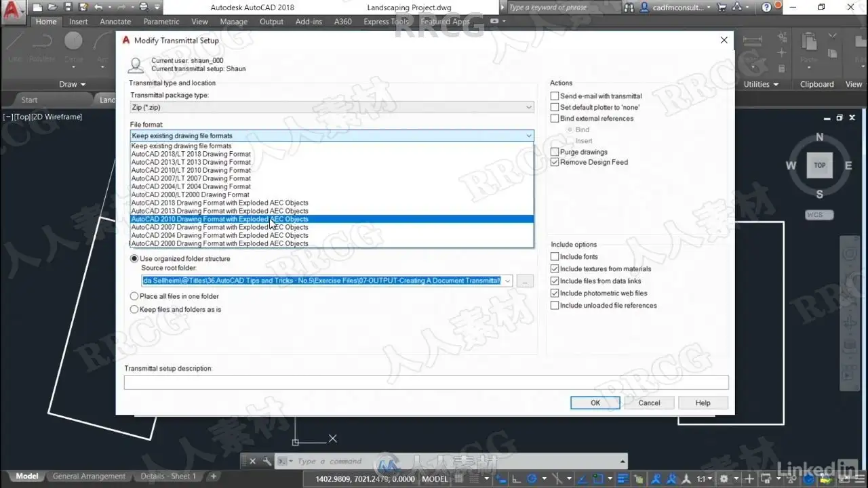Open the General Arrangement layout tab
Image resolution: width=868 pixels, height=488 pixels.
coord(89,476)
